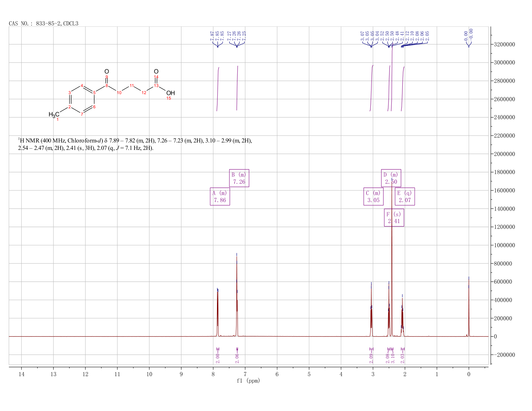Click x-axis tick label '4'
This screenshot has height=411, width=532.
[x=341, y=374]
